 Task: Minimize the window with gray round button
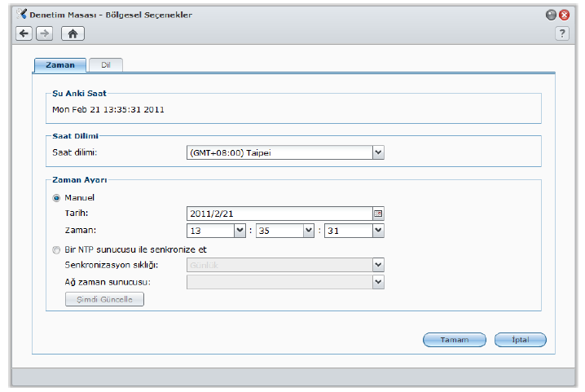pyautogui.click(x=551, y=15)
